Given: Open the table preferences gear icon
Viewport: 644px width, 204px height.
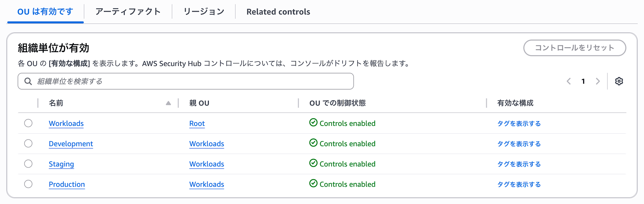Looking at the screenshot, I should 619,81.
